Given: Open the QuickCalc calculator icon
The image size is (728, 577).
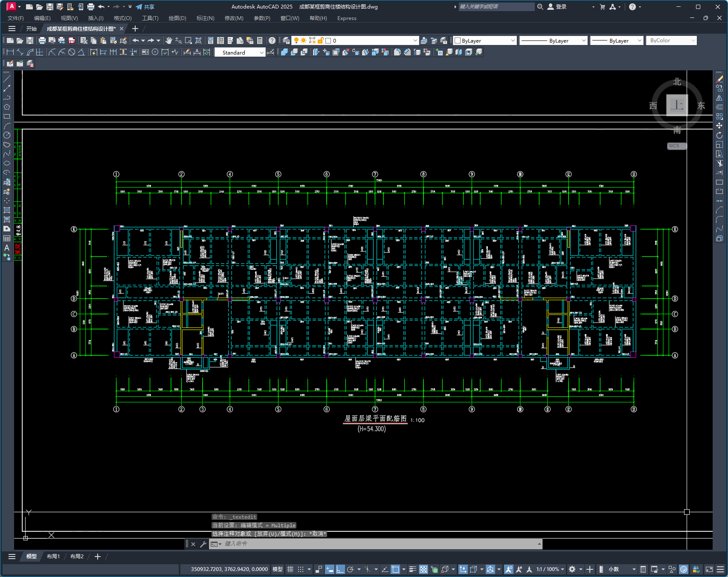Looking at the screenshot, I should [260, 40].
